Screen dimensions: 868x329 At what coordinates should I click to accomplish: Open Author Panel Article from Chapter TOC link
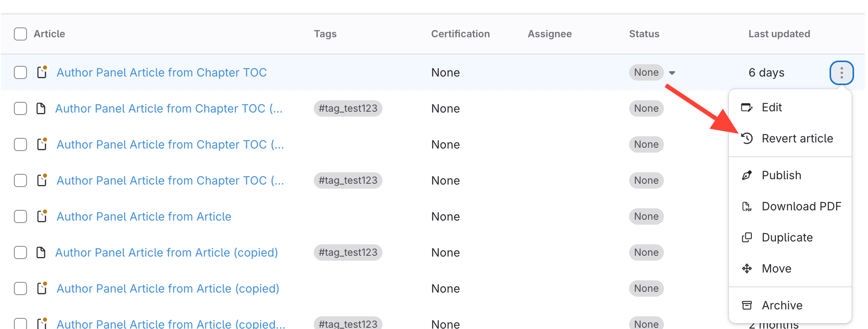[x=162, y=73]
